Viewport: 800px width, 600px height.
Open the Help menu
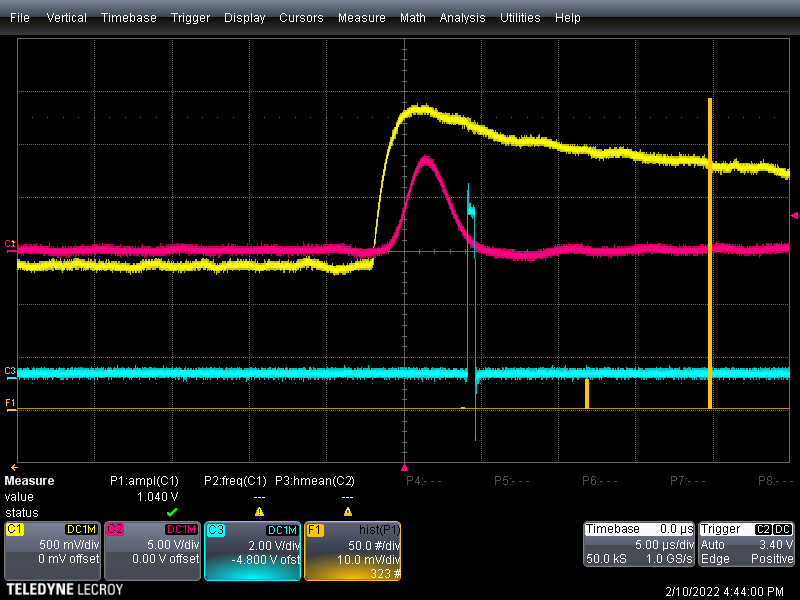click(x=567, y=18)
